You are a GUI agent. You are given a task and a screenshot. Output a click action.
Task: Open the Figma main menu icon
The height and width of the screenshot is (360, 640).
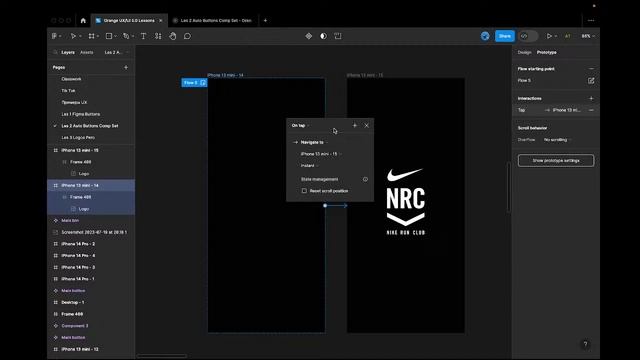point(54,36)
